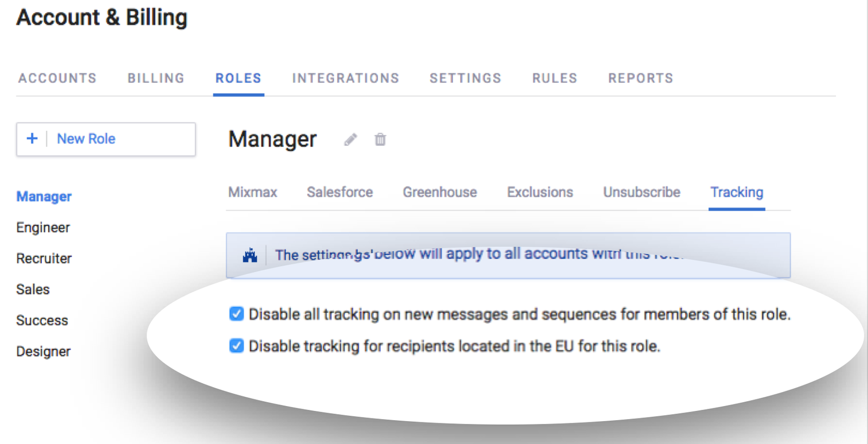Viewport: 868px width, 444px height.
Task: Open the Greenhouse sub-tab
Action: click(x=439, y=192)
